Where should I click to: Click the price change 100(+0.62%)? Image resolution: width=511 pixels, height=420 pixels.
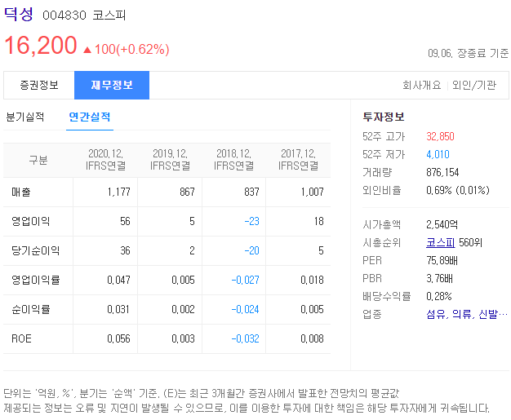coord(127,50)
